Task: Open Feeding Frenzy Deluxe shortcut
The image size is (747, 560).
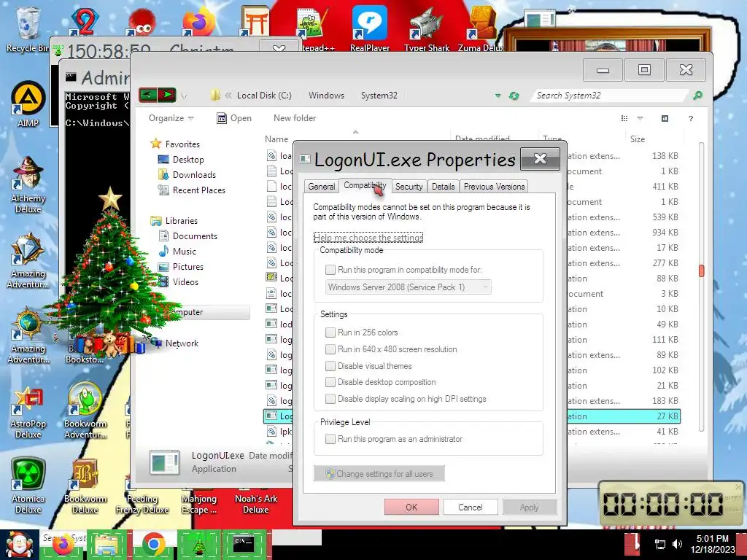Action: [x=142, y=504]
